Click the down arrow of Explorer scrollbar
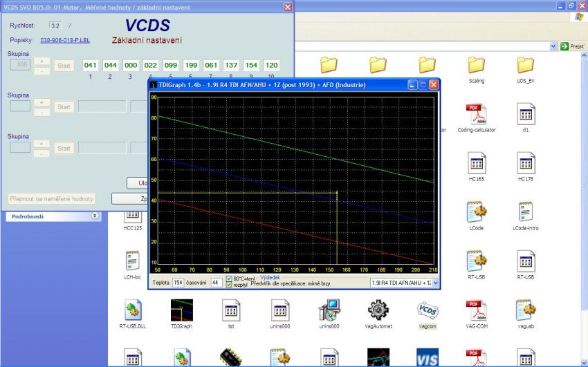Image resolution: width=588 pixels, height=367 pixels. point(585,364)
